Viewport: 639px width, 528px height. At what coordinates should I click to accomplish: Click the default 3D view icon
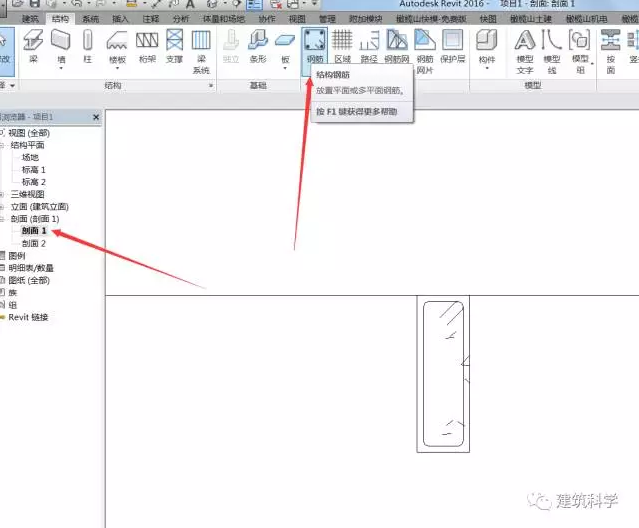pyautogui.click(x=213, y=4)
